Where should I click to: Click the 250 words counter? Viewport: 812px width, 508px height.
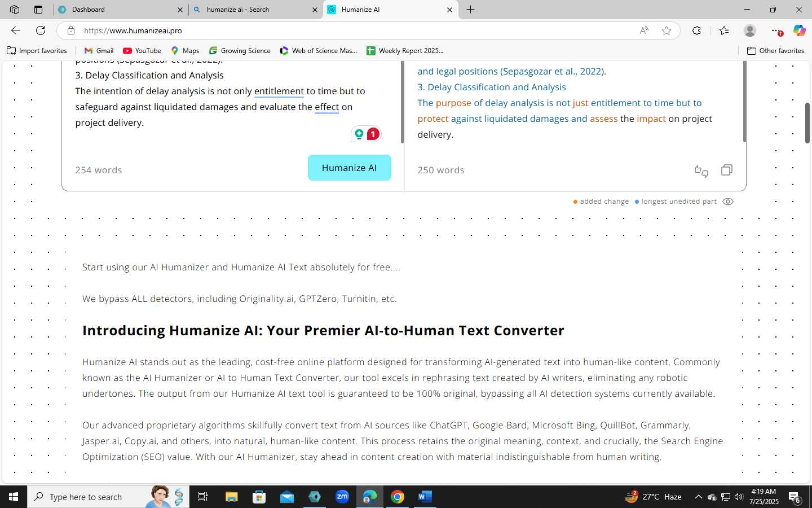coord(441,170)
